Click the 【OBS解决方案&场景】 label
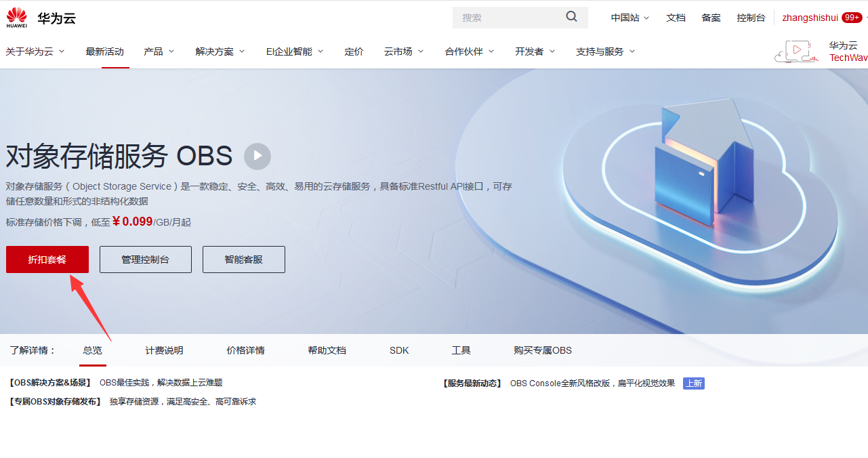Image resolution: width=868 pixels, height=458 pixels. point(50,383)
